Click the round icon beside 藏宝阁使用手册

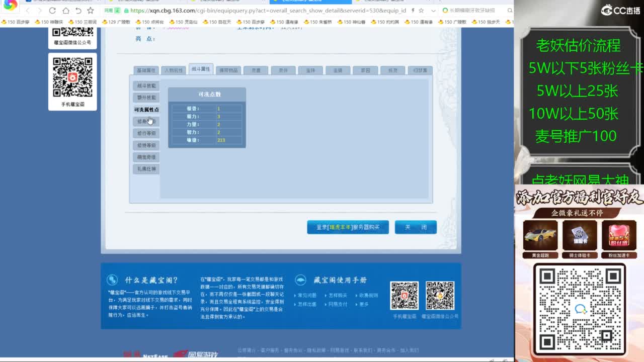click(300, 280)
